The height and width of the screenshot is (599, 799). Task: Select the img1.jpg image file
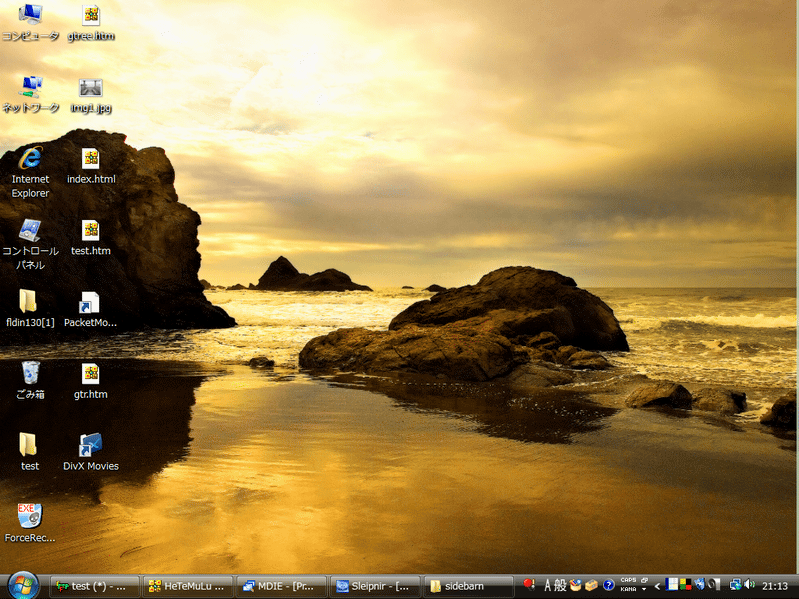pyautogui.click(x=91, y=88)
